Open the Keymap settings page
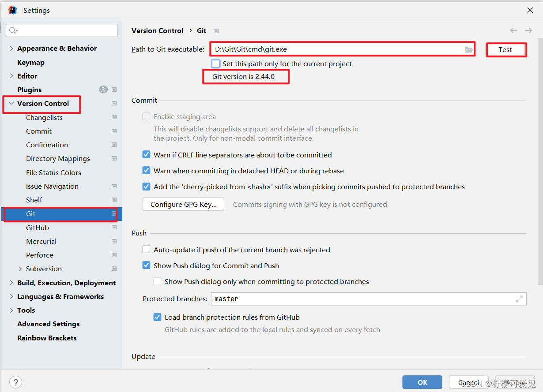543x392 pixels. [31, 62]
